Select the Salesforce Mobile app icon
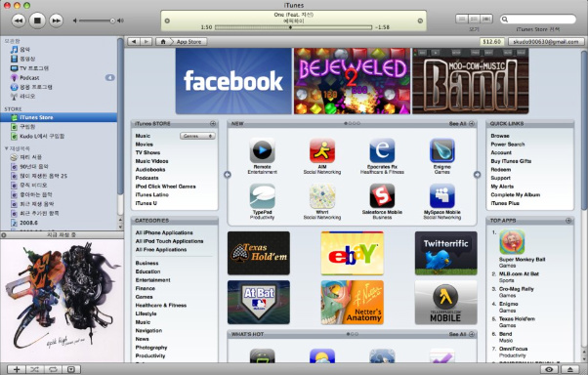The width and height of the screenshot is (588, 375). [382, 195]
